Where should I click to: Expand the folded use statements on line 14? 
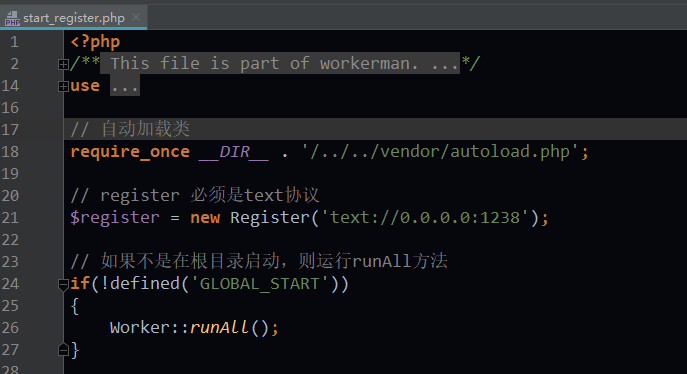pyautogui.click(x=63, y=87)
